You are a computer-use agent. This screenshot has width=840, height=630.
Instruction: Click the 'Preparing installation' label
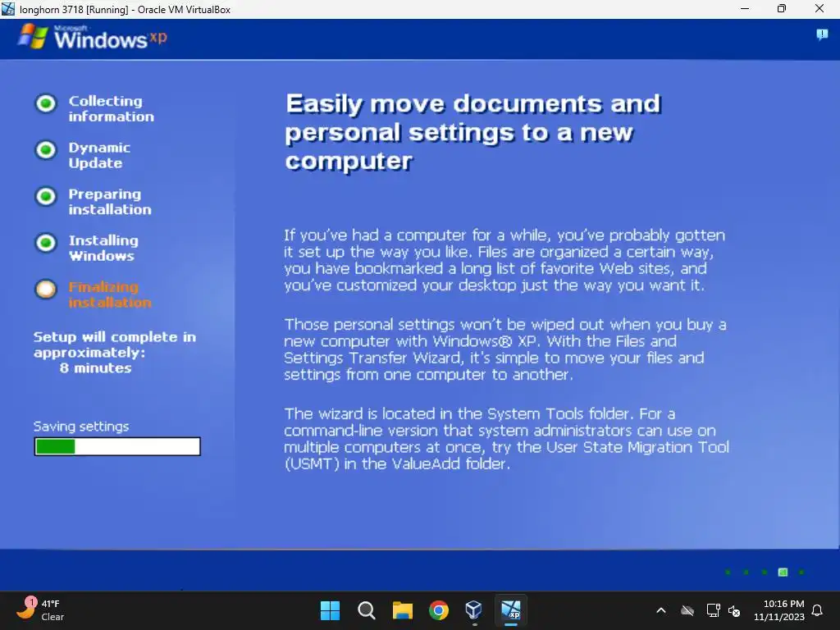(110, 202)
